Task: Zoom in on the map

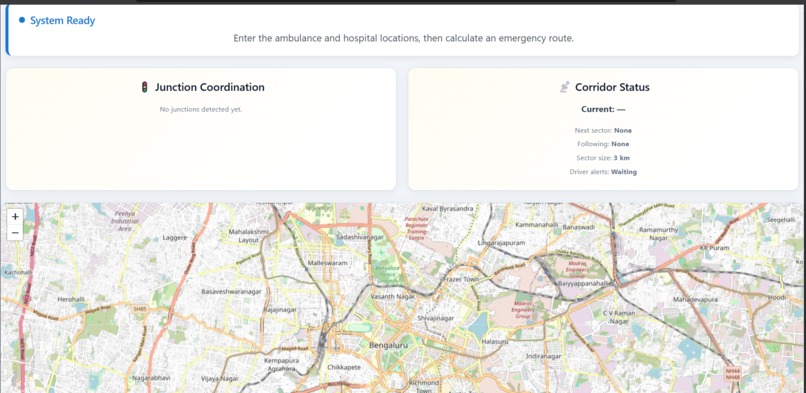Action: [x=15, y=217]
